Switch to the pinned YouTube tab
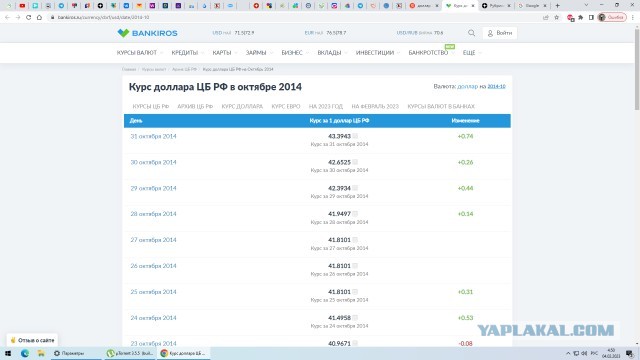The width and height of the screenshot is (640, 360). [22, 6]
